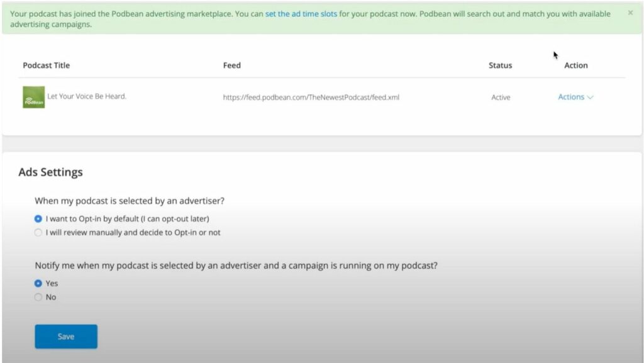The height and width of the screenshot is (363, 644).
Task: Click the 'Let Your Voice Be Heard.' title
Action: coord(87,96)
